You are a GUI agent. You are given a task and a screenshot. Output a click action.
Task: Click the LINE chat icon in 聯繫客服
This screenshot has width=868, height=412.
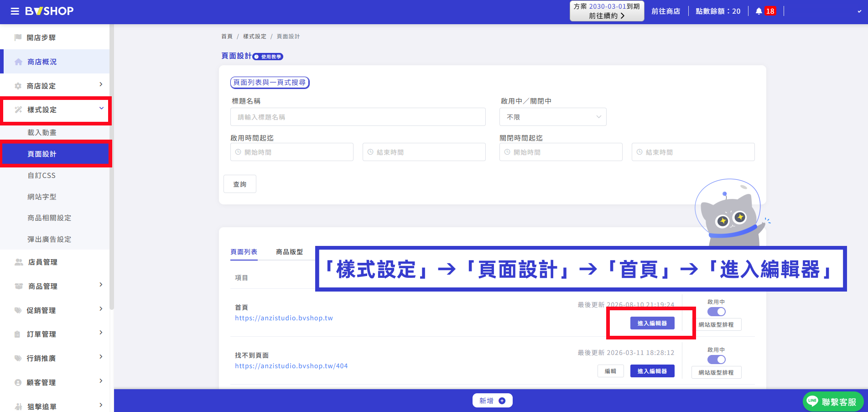[x=812, y=401]
